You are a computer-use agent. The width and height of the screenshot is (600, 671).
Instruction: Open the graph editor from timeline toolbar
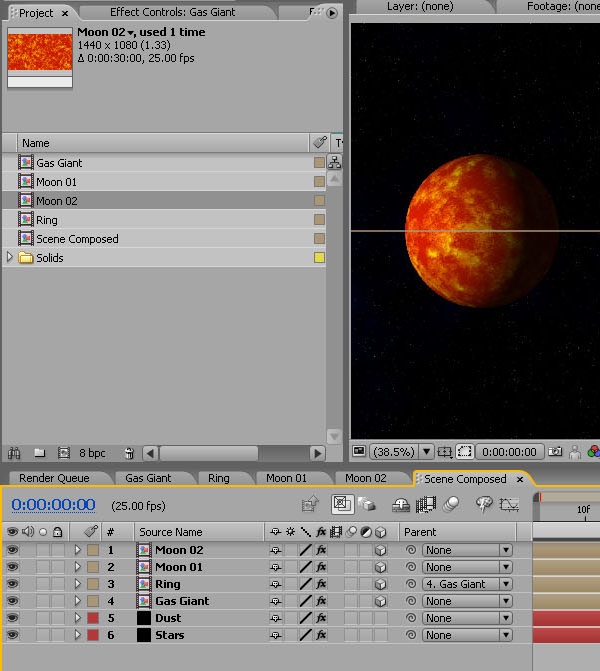509,505
